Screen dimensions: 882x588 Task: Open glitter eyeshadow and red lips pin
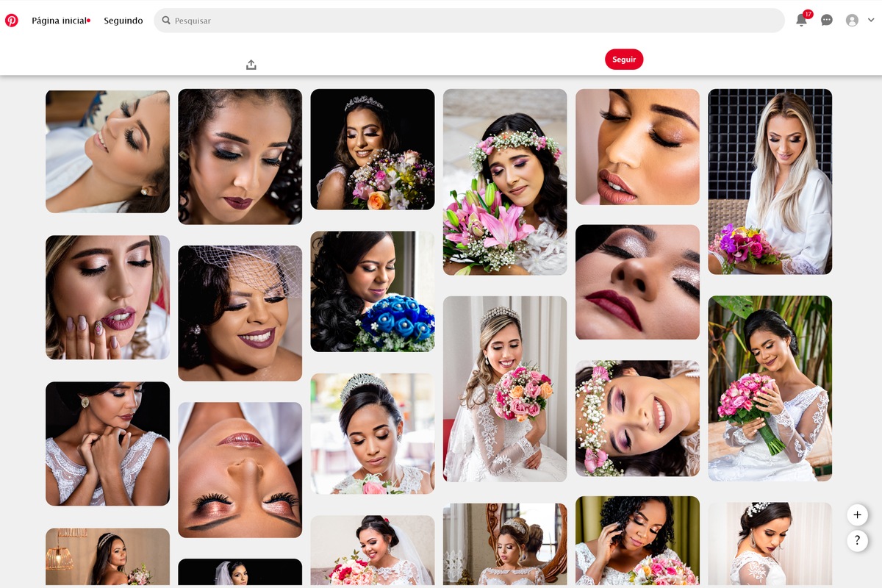(637, 282)
